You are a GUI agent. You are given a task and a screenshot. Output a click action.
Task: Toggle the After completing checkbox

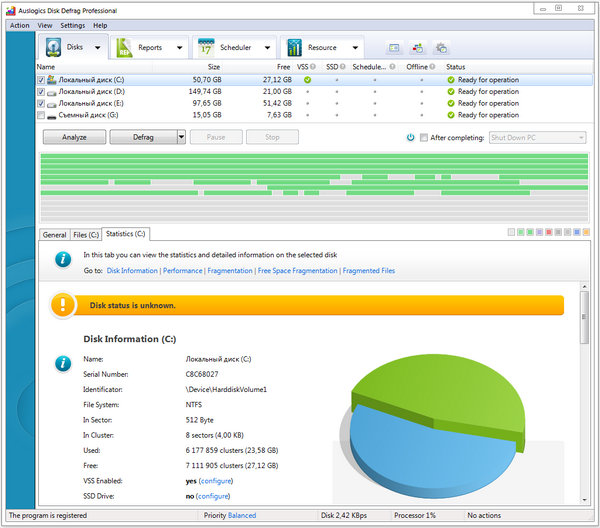[x=424, y=137]
